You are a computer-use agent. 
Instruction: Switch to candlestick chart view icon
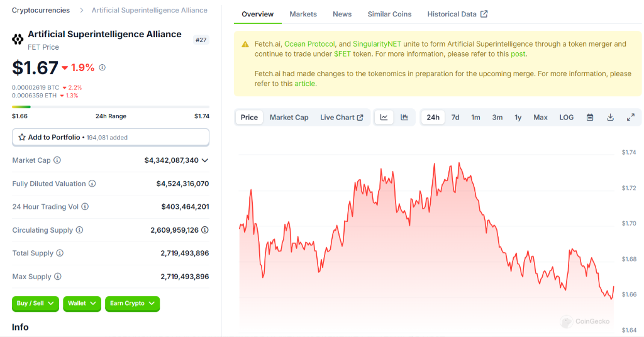click(404, 118)
